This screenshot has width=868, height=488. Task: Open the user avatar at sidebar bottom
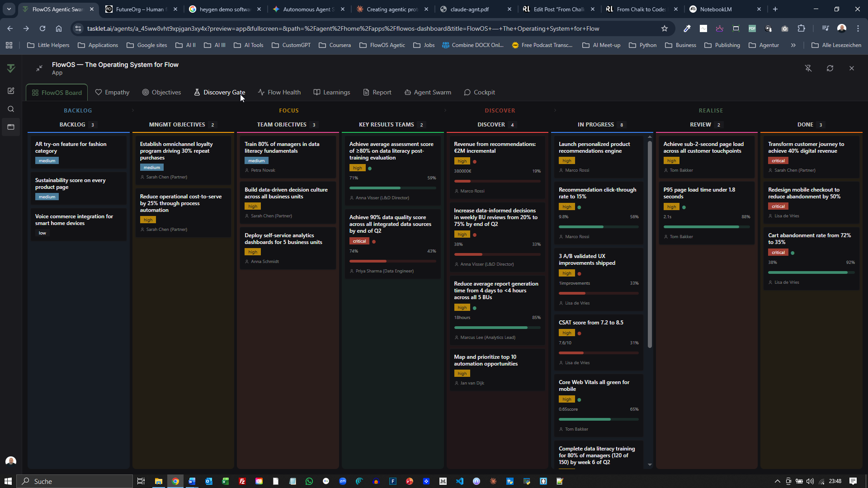tap(11, 461)
